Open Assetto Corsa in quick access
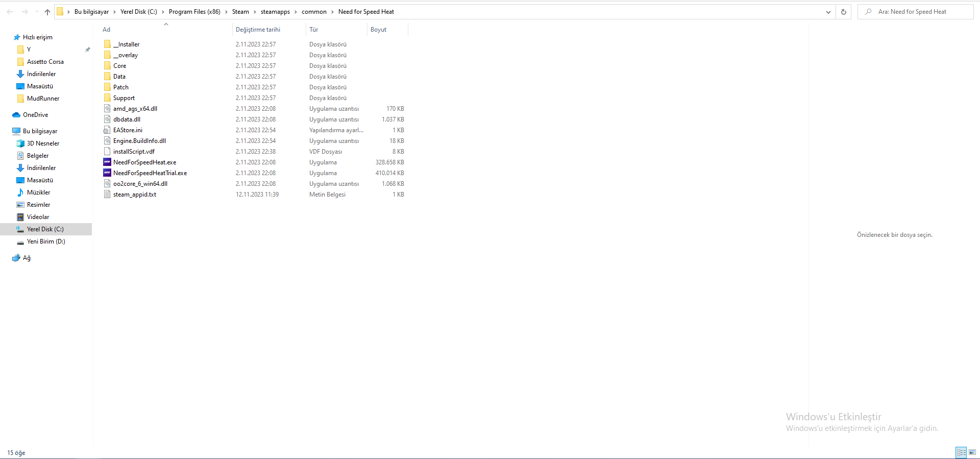 [45, 62]
